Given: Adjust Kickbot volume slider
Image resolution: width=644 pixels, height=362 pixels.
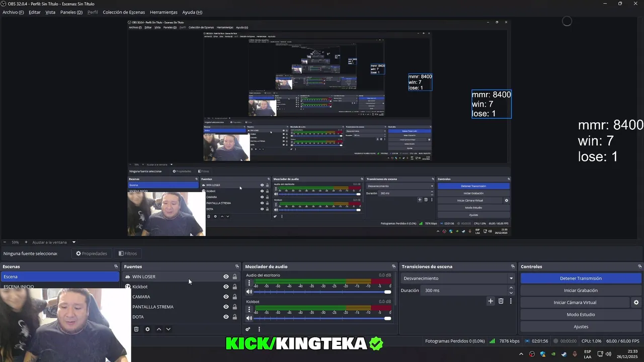Looking at the screenshot, I should [323, 318].
